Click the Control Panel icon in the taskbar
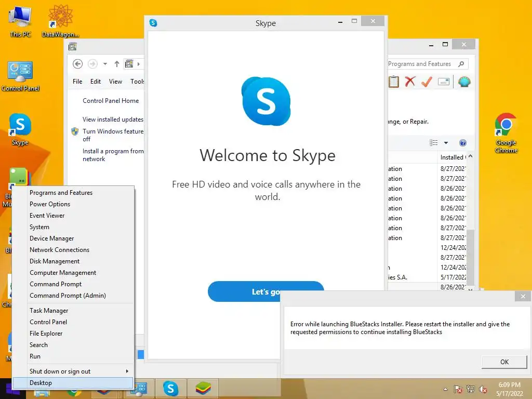The image size is (532, 399). coord(139,389)
